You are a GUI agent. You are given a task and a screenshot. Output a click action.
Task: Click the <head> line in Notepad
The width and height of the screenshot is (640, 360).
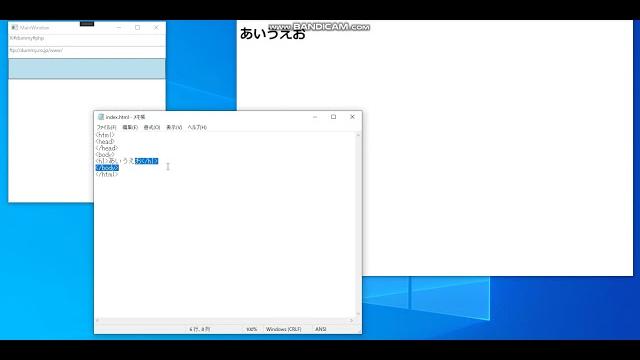(x=105, y=142)
